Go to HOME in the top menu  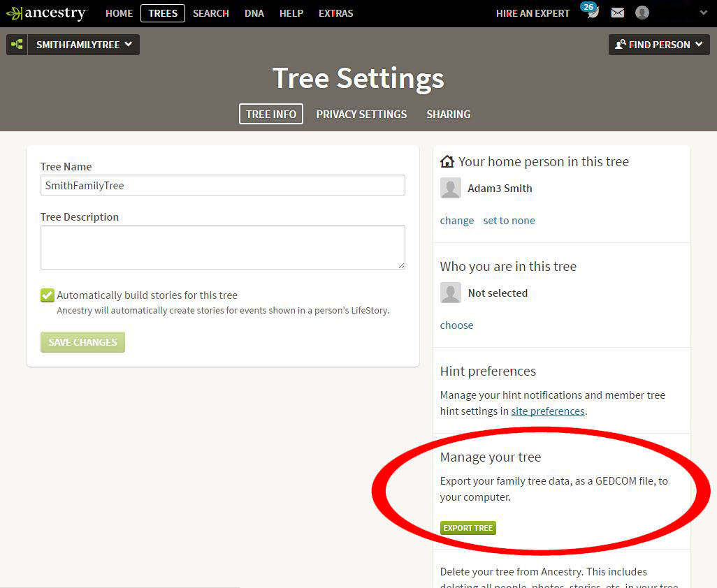[119, 13]
